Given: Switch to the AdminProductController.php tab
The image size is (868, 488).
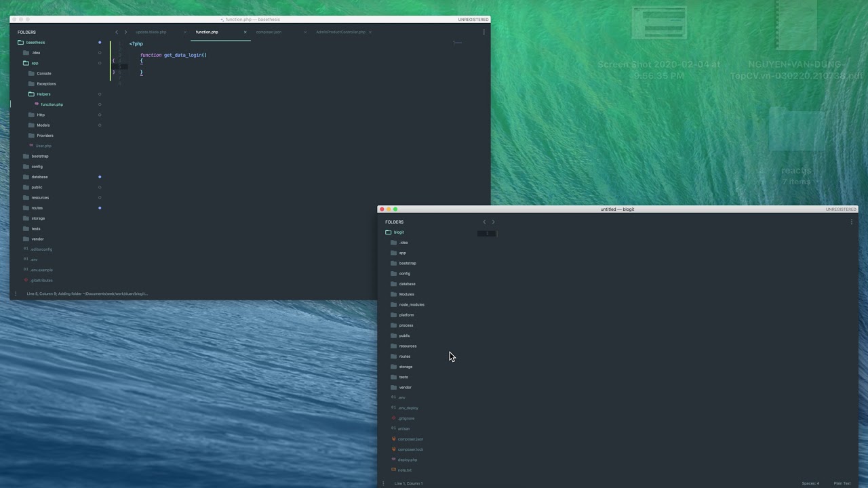Looking at the screenshot, I should pos(340,32).
